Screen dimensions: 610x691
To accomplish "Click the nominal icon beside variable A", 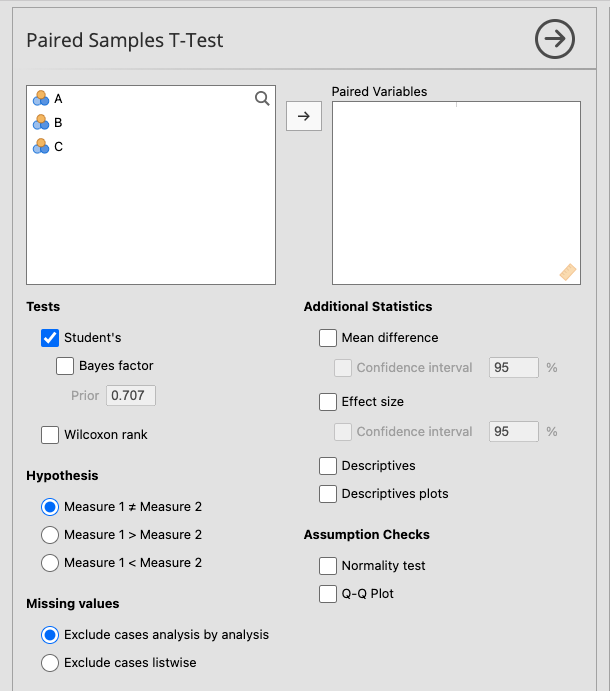I will (x=41, y=98).
